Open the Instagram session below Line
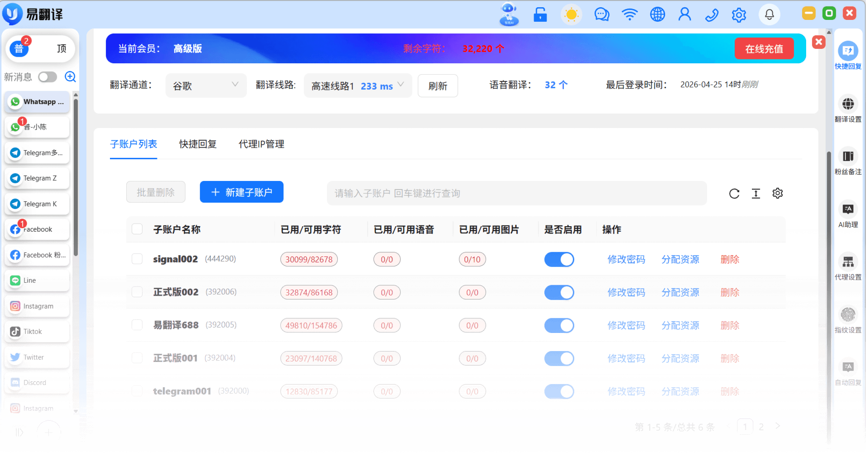The width and height of the screenshot is (868, 456). (x=37, y=306)
